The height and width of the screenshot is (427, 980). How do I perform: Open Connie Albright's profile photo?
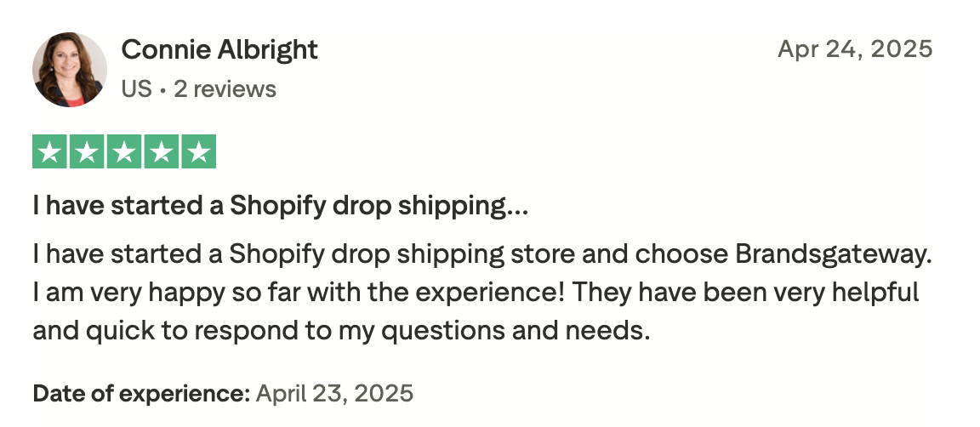pyautogui.click(x=70, y=70)
